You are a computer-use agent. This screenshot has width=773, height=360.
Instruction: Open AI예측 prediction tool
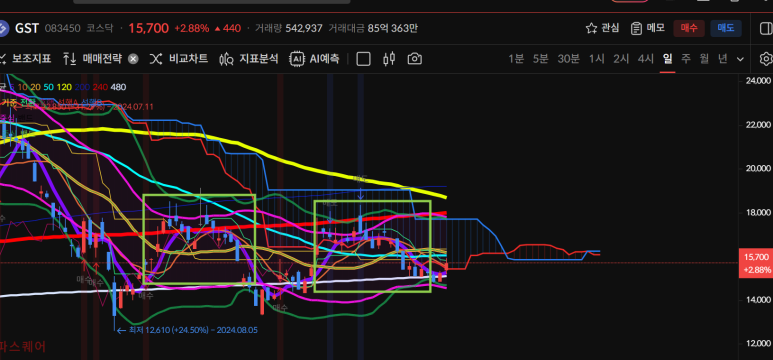(314, 59)
